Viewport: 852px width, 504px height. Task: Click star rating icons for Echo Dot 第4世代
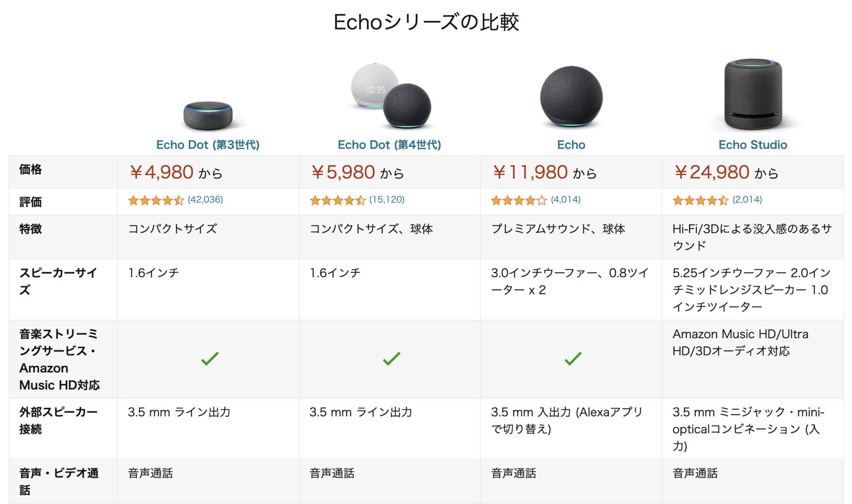click(338, 201)
